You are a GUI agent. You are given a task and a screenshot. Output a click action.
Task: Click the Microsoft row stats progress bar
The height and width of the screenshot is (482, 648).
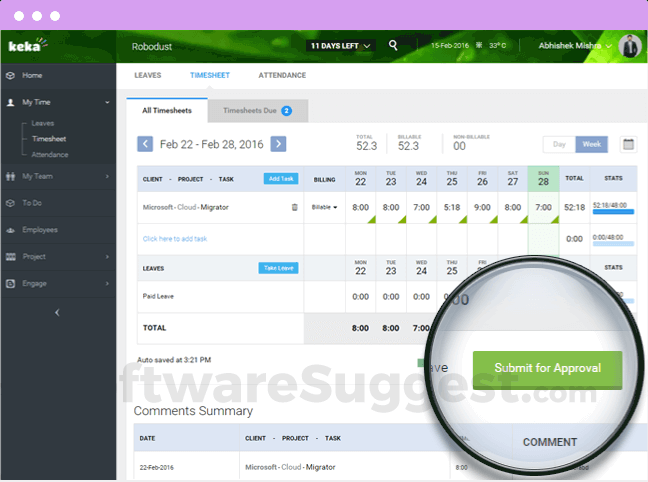coord(612,208)
